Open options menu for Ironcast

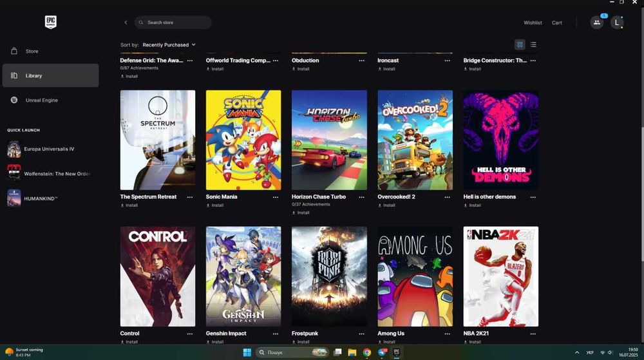tap(448, 61)
